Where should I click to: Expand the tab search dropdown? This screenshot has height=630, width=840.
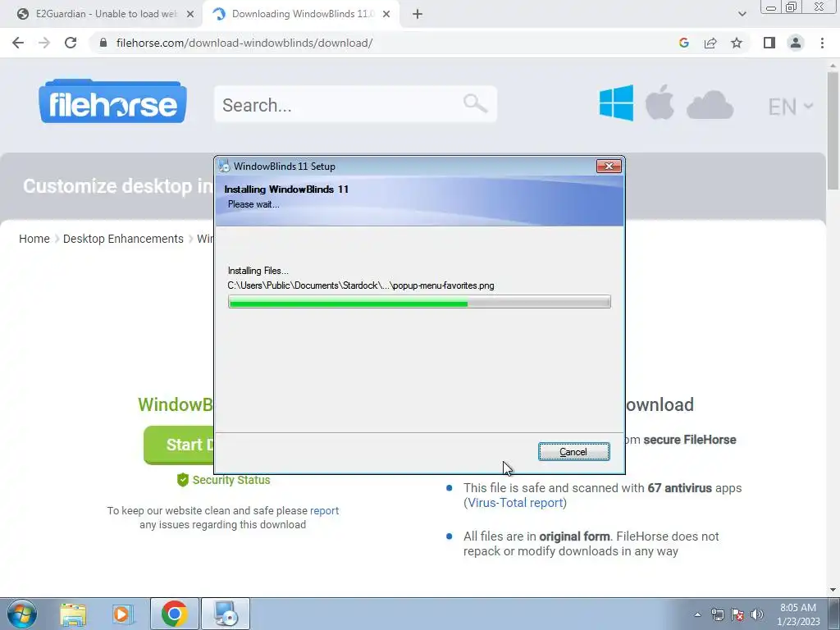(x=742, y=14)
